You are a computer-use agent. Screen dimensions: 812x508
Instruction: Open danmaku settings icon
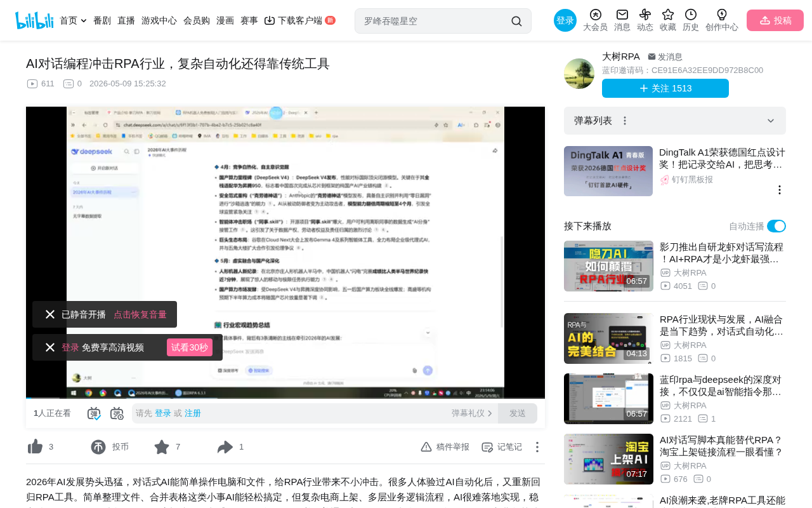click(x=117, y=413)
